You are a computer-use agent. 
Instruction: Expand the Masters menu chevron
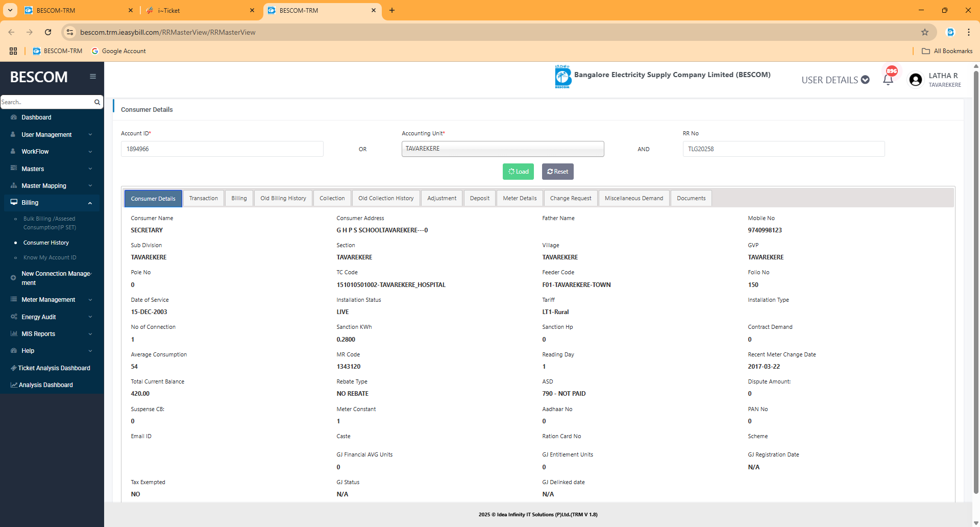pyautogui.click(x=90, y=169)
